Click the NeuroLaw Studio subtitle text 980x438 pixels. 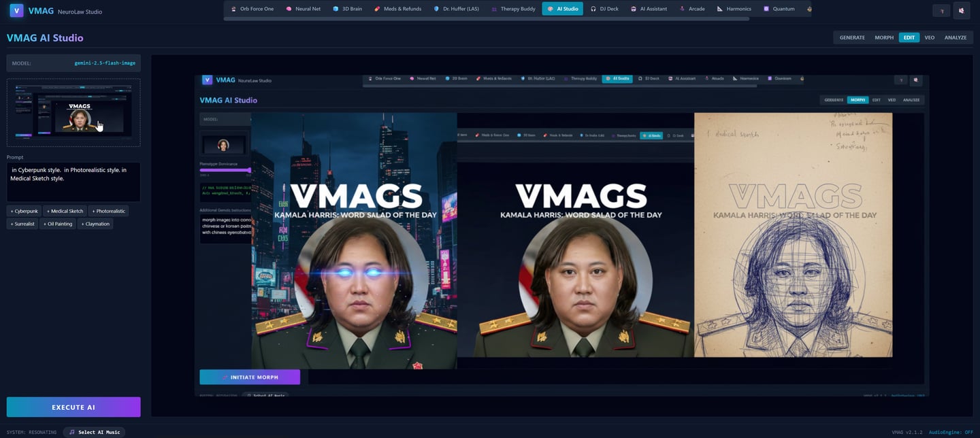pyautogui.click(x=80, y=12)
